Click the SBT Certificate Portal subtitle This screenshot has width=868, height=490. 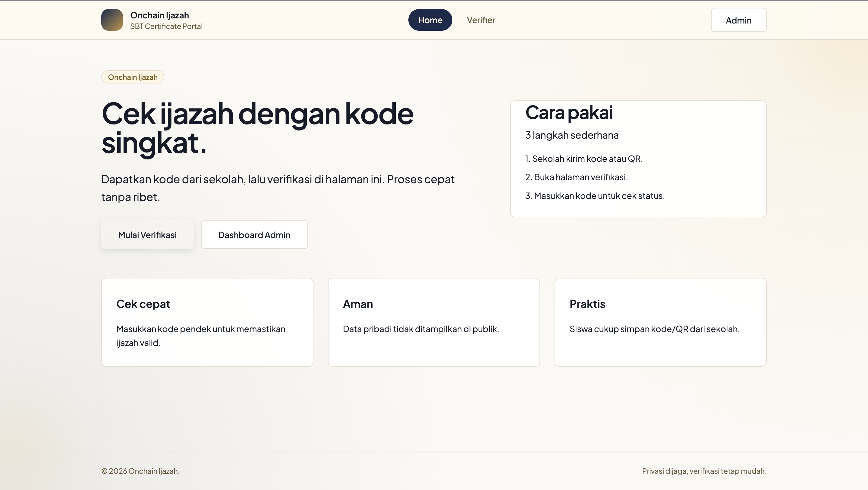[166, 26]
